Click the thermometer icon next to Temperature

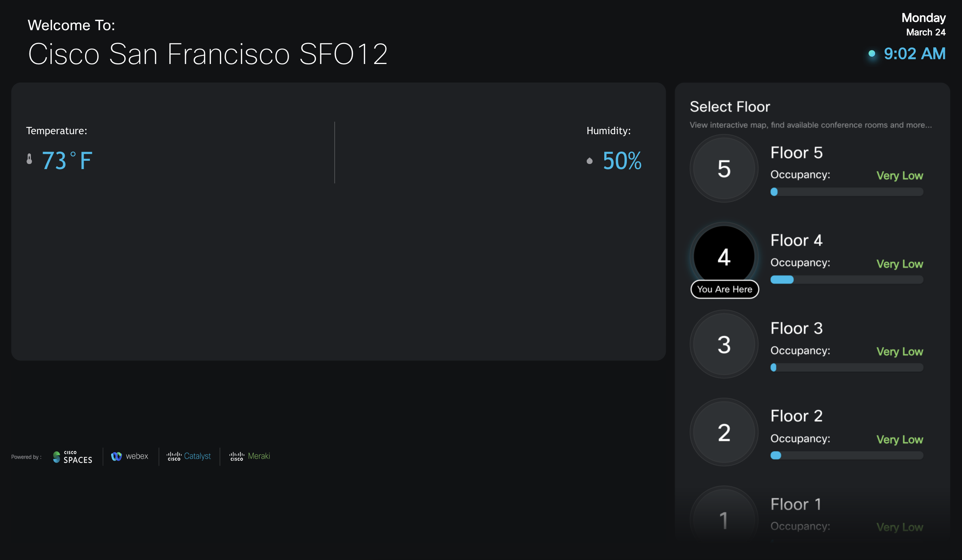(x=29, y=160)
